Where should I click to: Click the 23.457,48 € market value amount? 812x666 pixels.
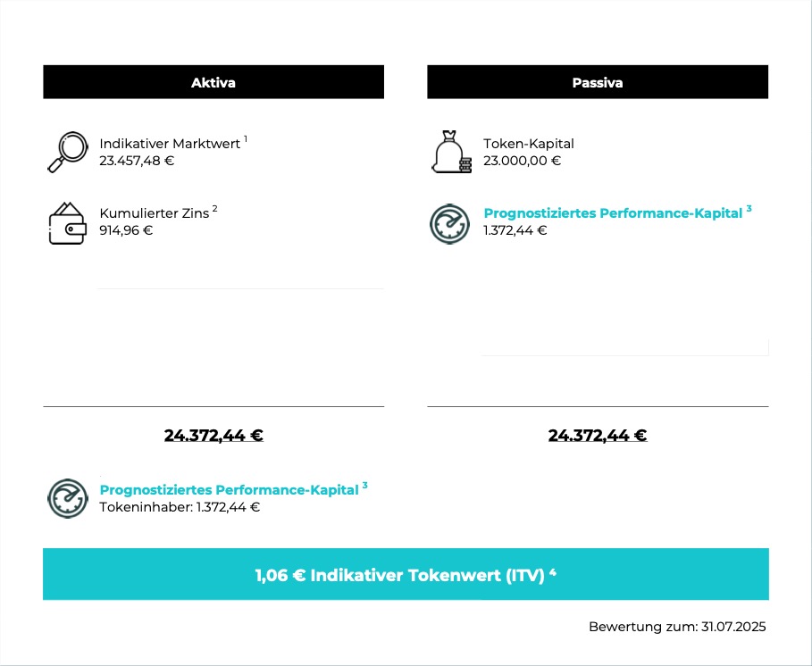pyautogui.click(x=137, y=161)
